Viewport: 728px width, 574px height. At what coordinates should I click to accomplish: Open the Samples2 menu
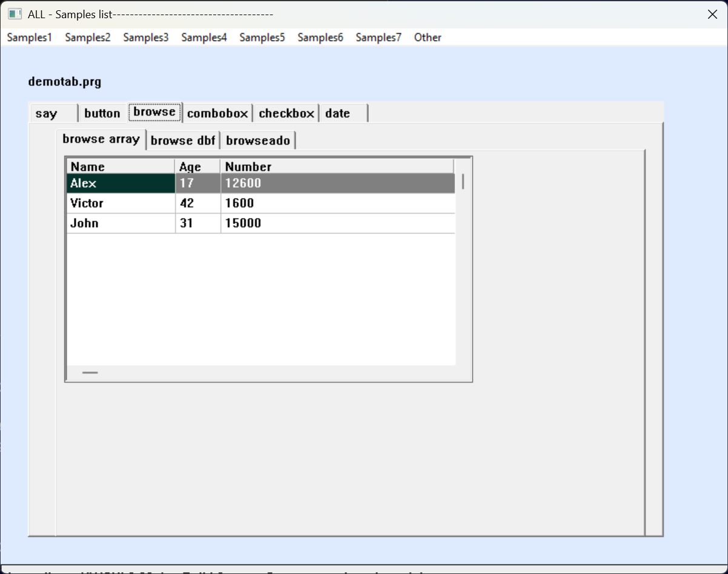[x=88, y=38]
